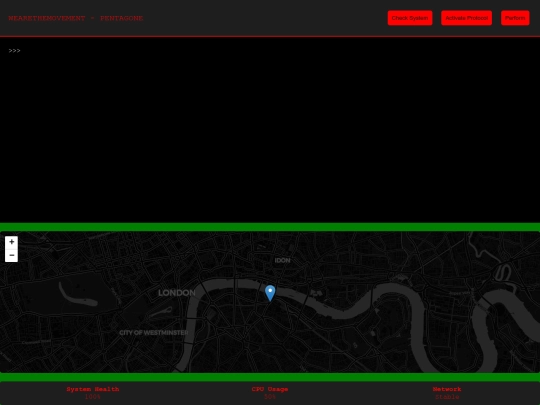Focus the terminal prompt after >>>
Image resolution: width=540 pixels, height=405 pixels.
tap(14, 51)
